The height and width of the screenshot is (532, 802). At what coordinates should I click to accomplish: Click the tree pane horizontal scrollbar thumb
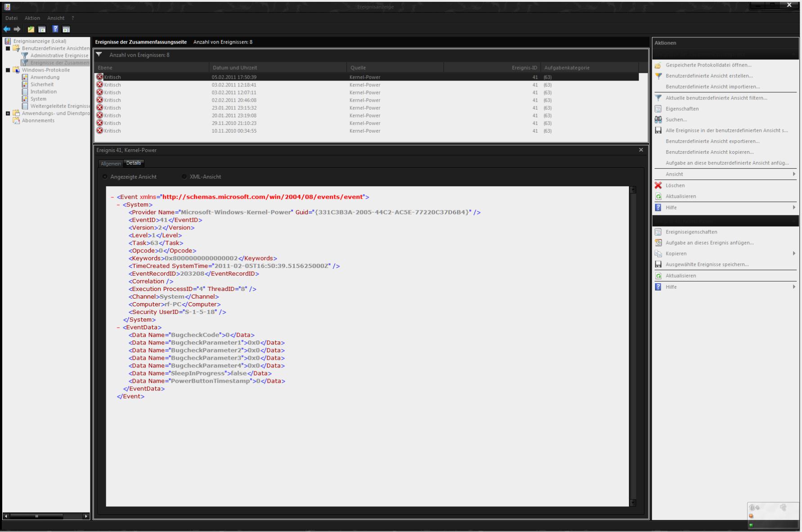[36, 516]
